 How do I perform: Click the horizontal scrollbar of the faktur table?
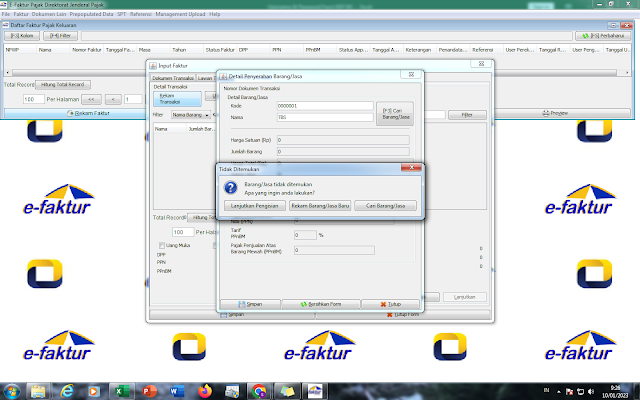[x=314, y=73]
